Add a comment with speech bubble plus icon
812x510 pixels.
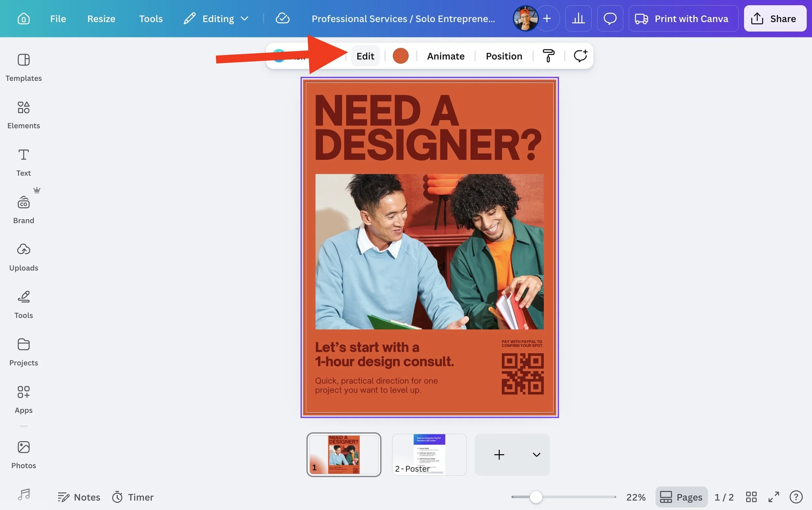pos(580,56)
